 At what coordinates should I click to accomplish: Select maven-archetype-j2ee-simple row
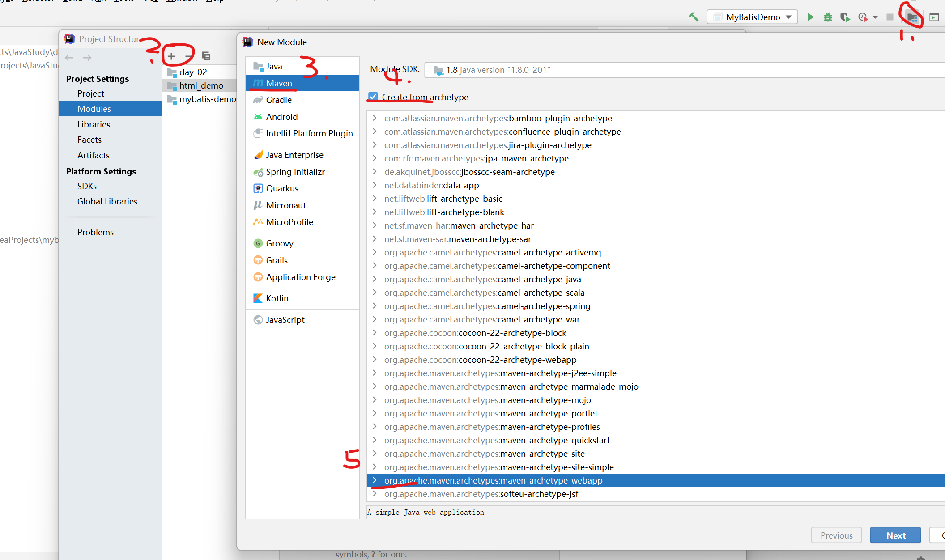click(x=656, y=373)
